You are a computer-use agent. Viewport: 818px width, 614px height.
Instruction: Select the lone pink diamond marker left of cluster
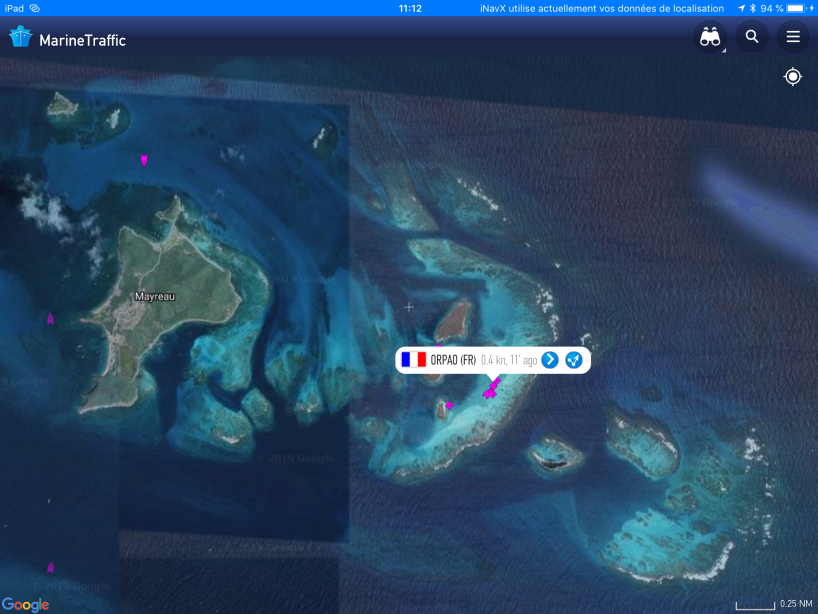(449, 405)
